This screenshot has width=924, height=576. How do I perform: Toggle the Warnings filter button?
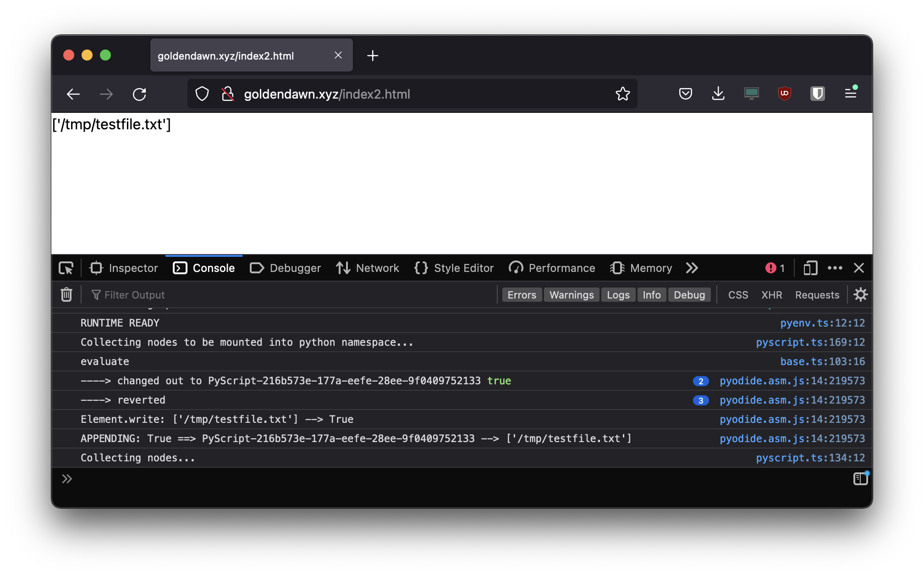coord(572,294)
